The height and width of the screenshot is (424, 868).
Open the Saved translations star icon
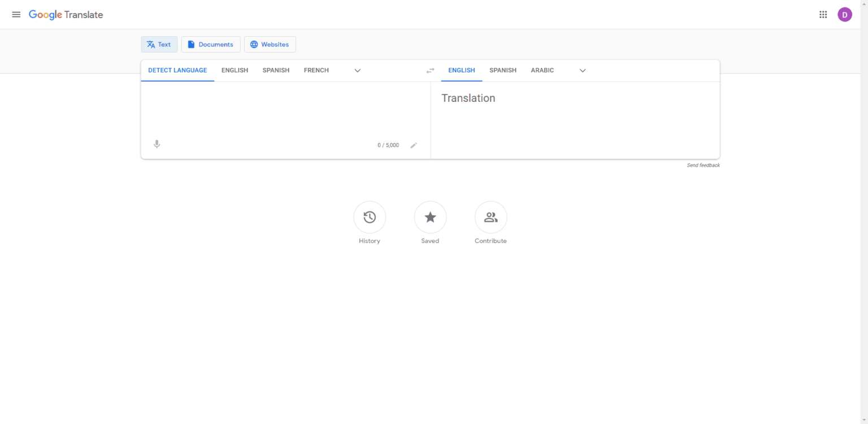pos(430,217)
